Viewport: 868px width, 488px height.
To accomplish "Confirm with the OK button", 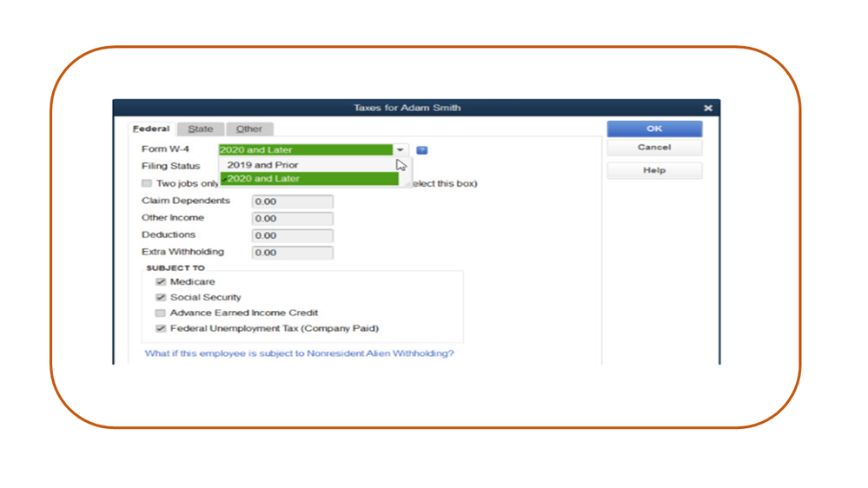I will [x=654, y=129].
